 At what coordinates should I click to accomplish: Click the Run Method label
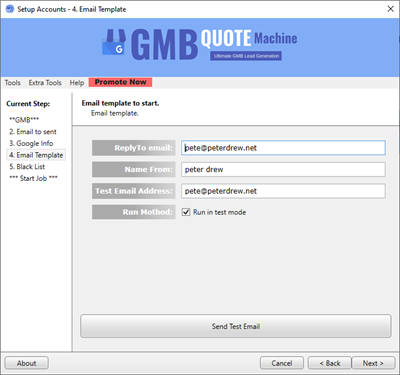tap(134, 212)
